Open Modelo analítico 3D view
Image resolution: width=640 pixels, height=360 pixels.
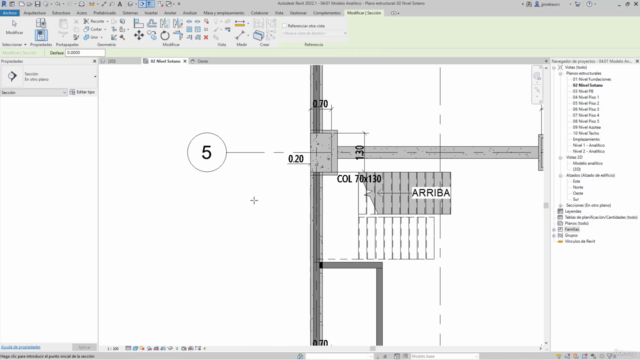(x=587, y=163)
